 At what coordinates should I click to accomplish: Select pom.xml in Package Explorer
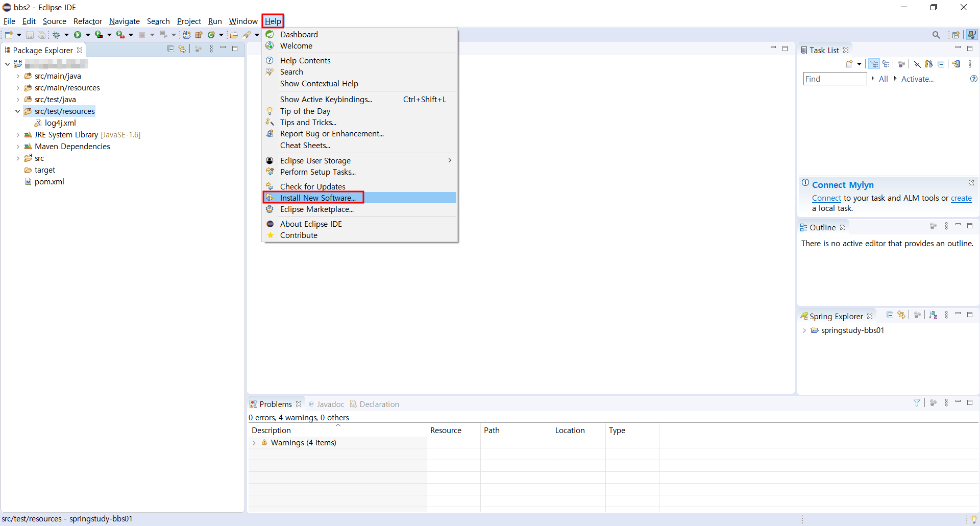click(x=50, y=182)
